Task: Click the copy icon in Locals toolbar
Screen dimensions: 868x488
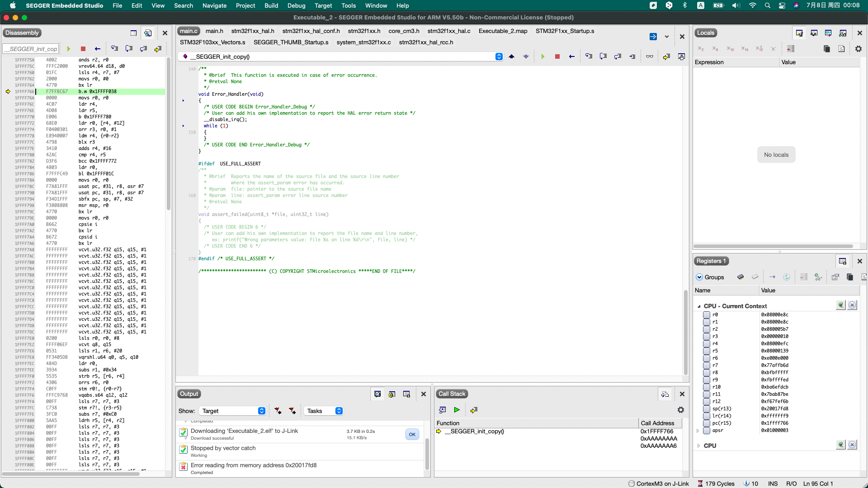Action: (827, 49)
